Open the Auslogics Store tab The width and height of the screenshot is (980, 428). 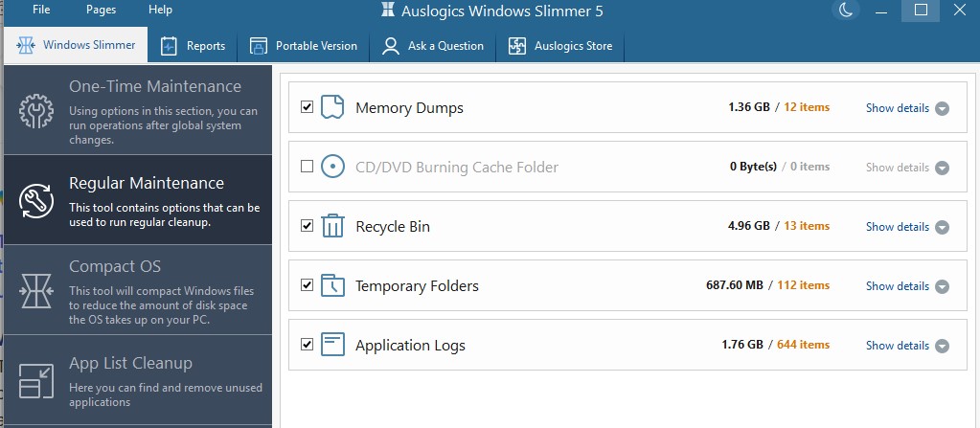tap(560, 46)
